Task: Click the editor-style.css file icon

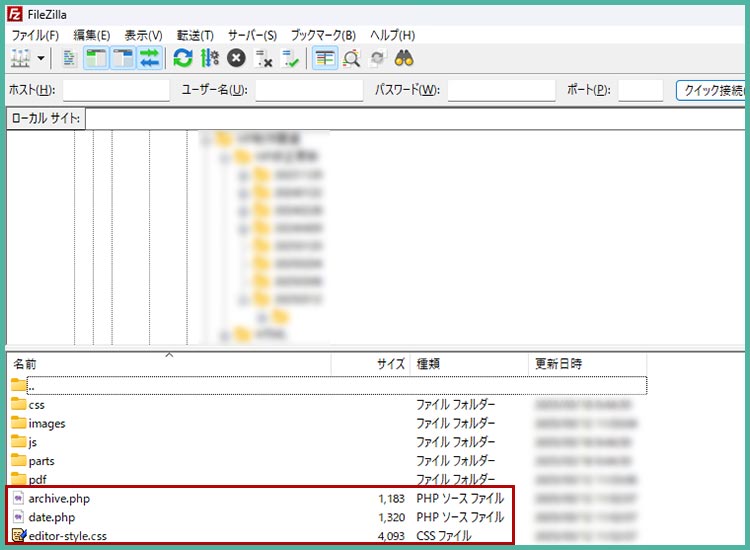Action: [19, 535]
